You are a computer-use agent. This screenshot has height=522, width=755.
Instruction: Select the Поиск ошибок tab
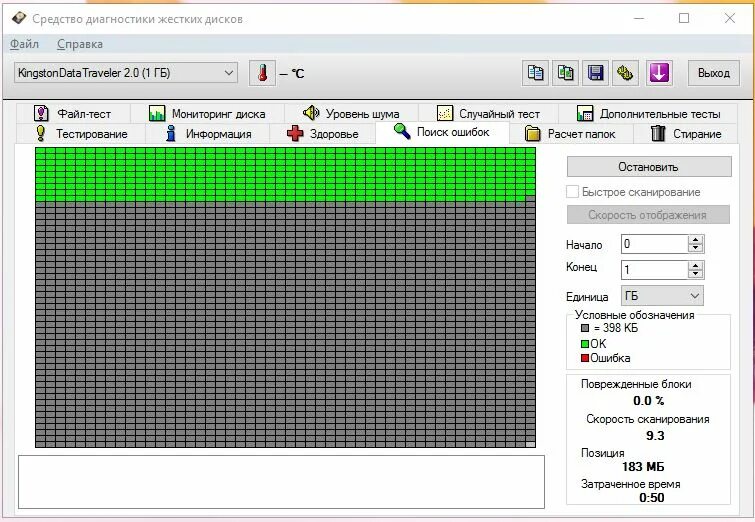click(442, 132)
